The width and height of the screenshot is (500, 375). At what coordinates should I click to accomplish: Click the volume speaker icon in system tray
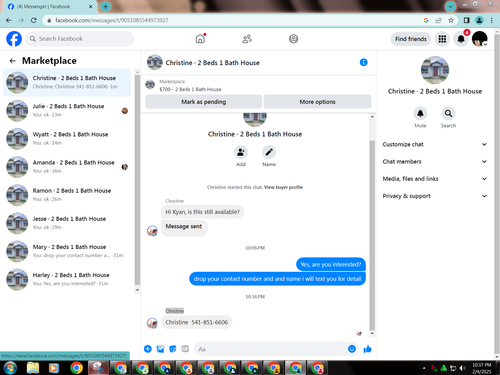point(462,368)
